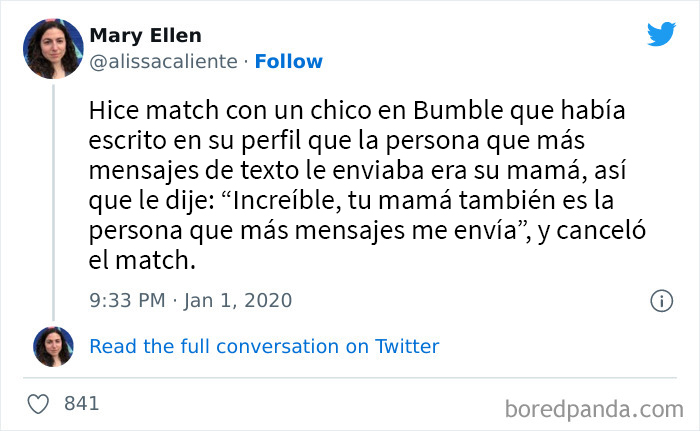Click the 841 likes count
Image resolution: width=700 pixels, height=431 pixels.
point(81,404)
